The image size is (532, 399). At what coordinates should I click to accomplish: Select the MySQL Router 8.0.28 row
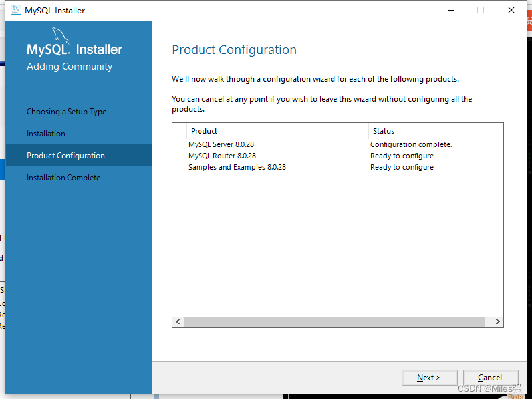click(x=338, y=156)
